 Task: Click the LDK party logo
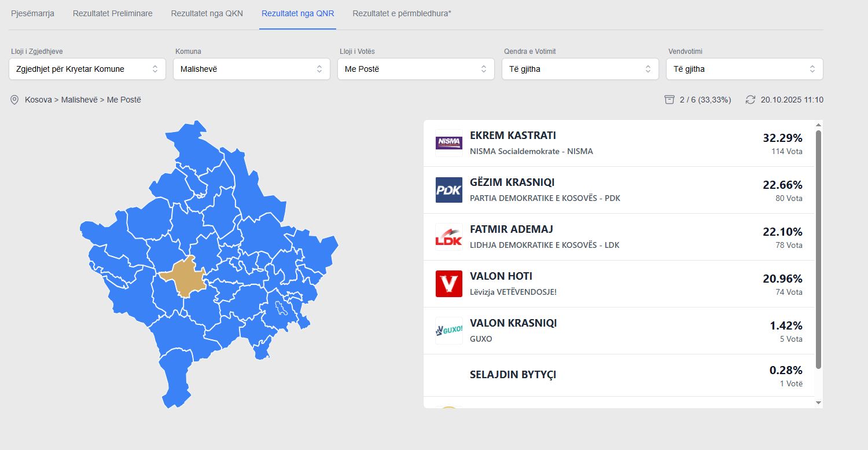click(x=448, y=237)
